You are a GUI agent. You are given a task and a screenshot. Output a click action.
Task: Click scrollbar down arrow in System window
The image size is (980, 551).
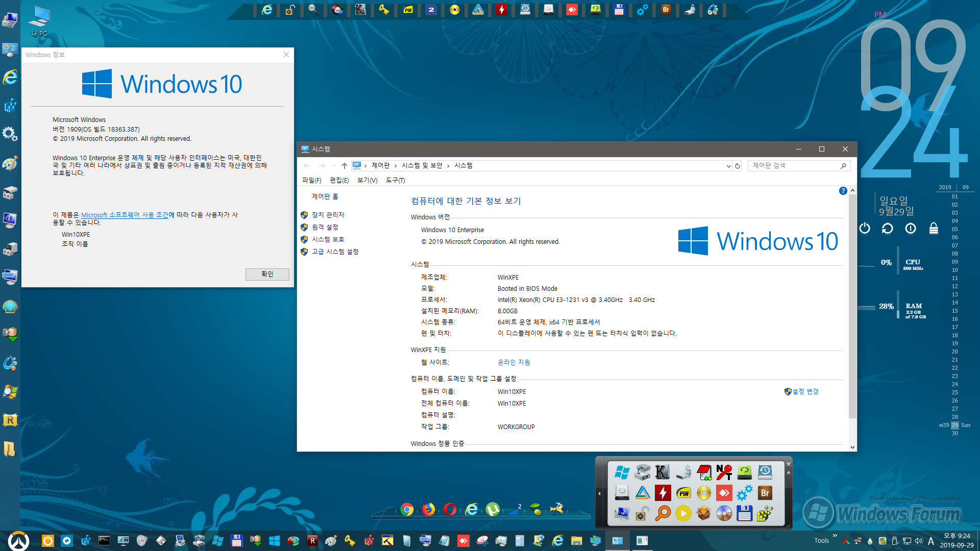(x=852, y=447)
